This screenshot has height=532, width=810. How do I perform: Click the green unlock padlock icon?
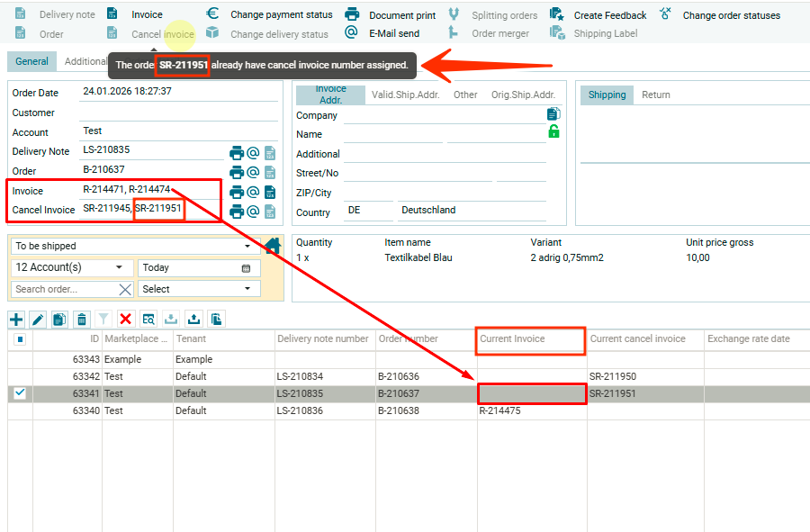pos(553,132)
